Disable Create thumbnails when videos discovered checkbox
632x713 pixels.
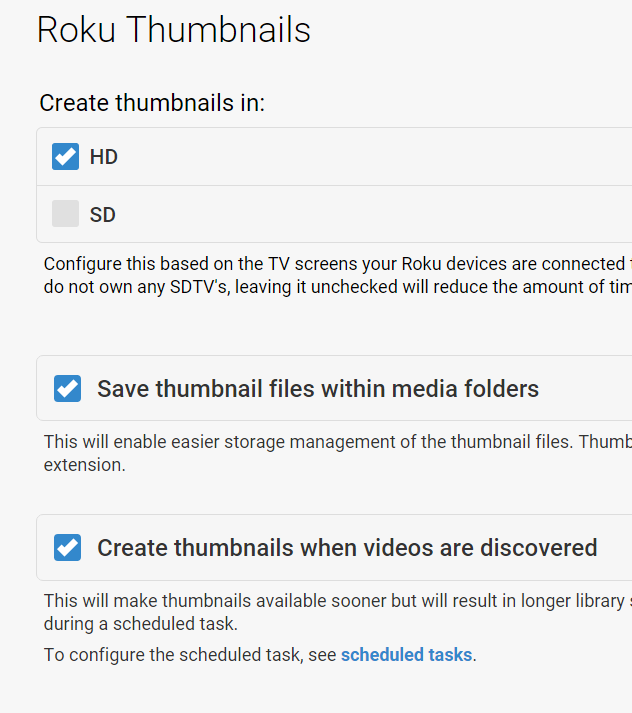click(67, 548)
